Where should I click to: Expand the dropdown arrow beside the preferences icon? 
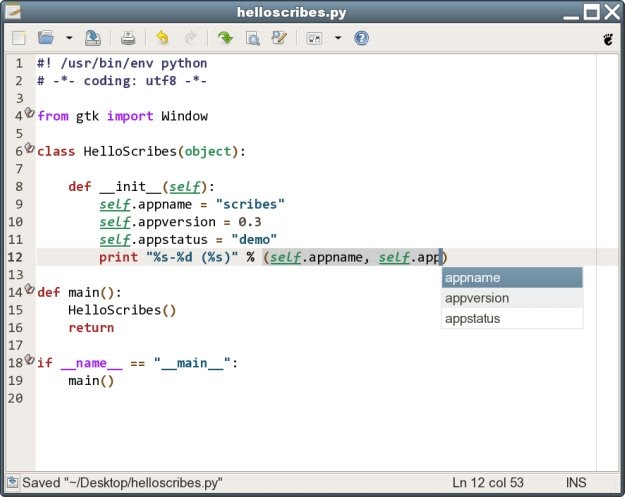tap(338, 38)
